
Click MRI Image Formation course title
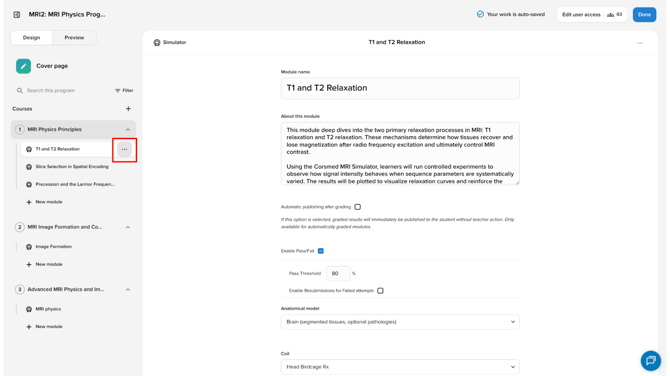pos(65,227)
